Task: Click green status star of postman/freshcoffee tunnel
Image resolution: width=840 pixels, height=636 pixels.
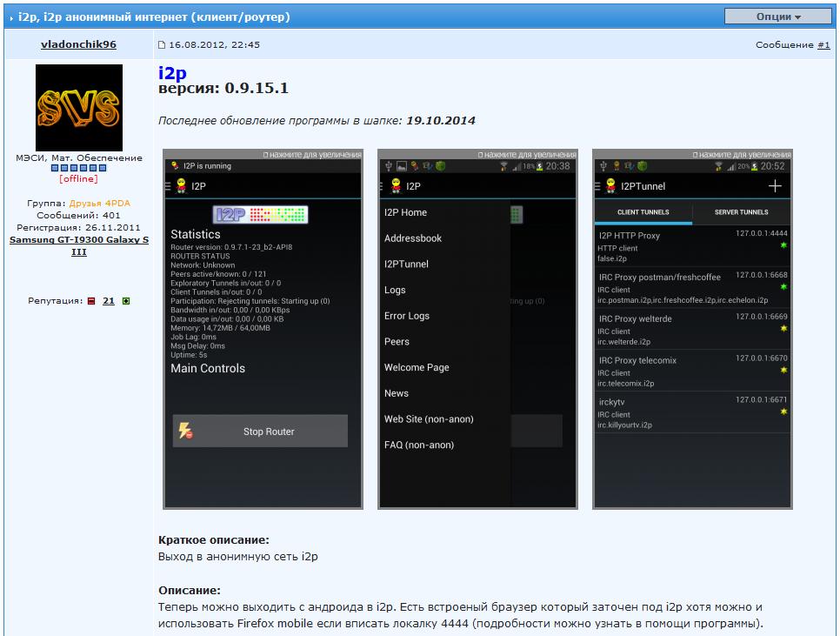Action: pos(783,286)
